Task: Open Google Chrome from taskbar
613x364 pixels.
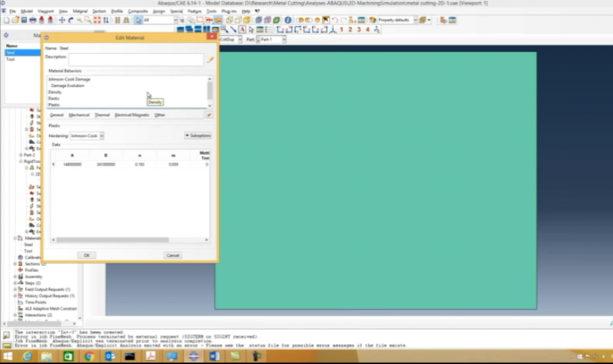Action: point(89,357)
